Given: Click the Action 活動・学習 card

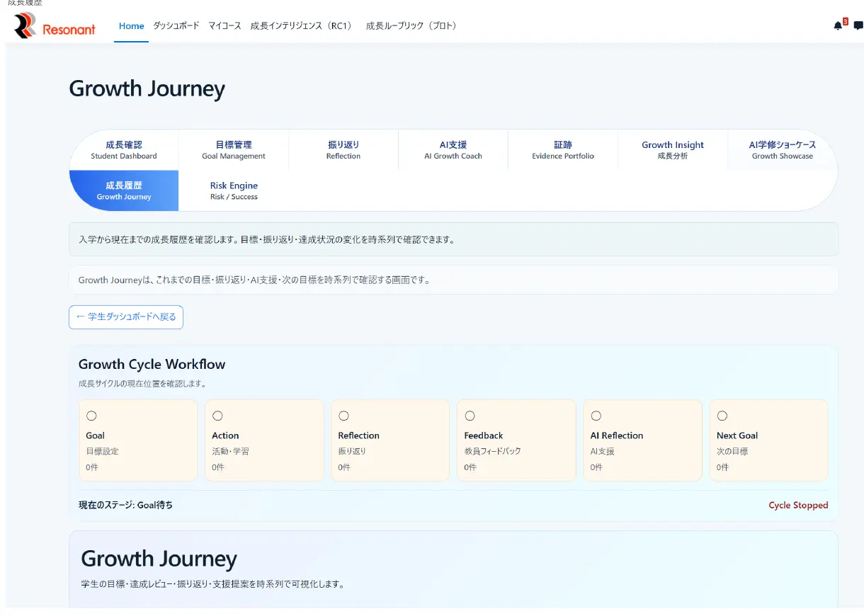Looking at the screenshot, I should pos(264,440).
